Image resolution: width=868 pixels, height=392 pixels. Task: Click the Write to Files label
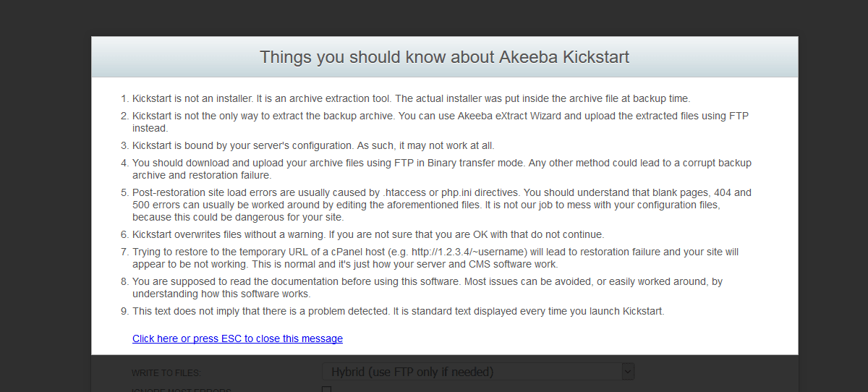coord(166,372)
